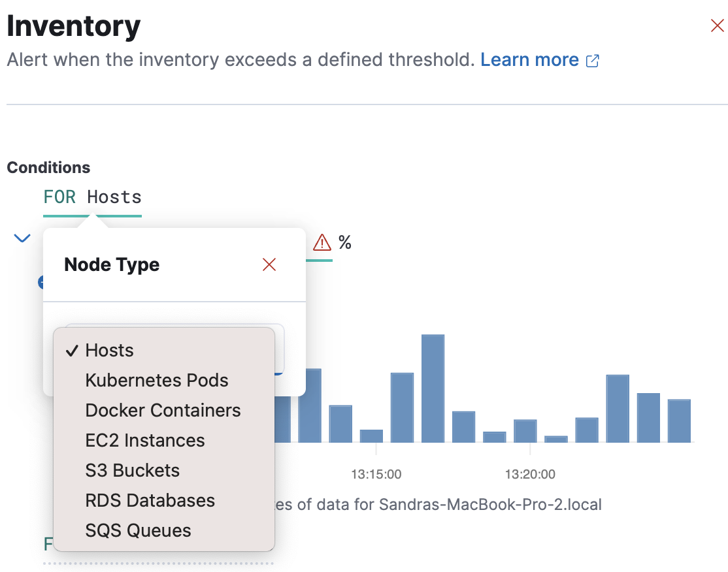Click the 13:20:00 timeline label

tap(529, 474)
